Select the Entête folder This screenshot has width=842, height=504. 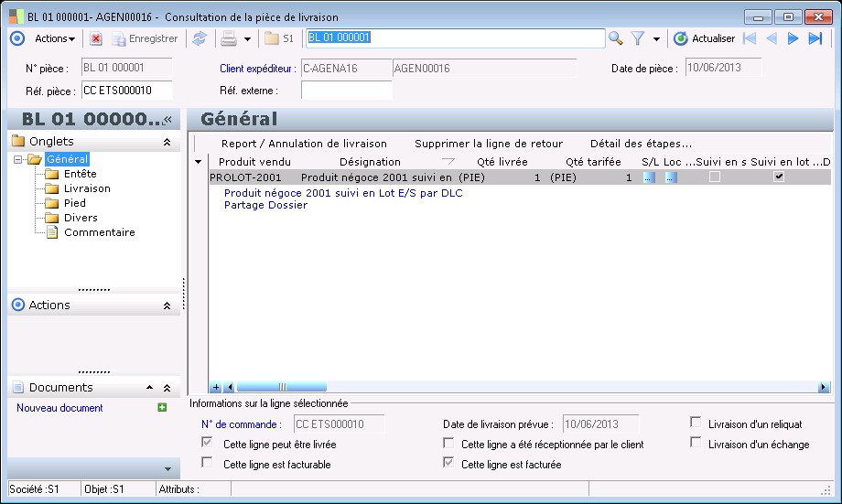(x=80, y=174)
